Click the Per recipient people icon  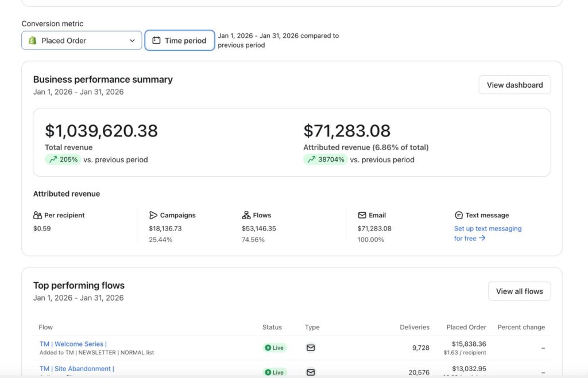(38, 215)
